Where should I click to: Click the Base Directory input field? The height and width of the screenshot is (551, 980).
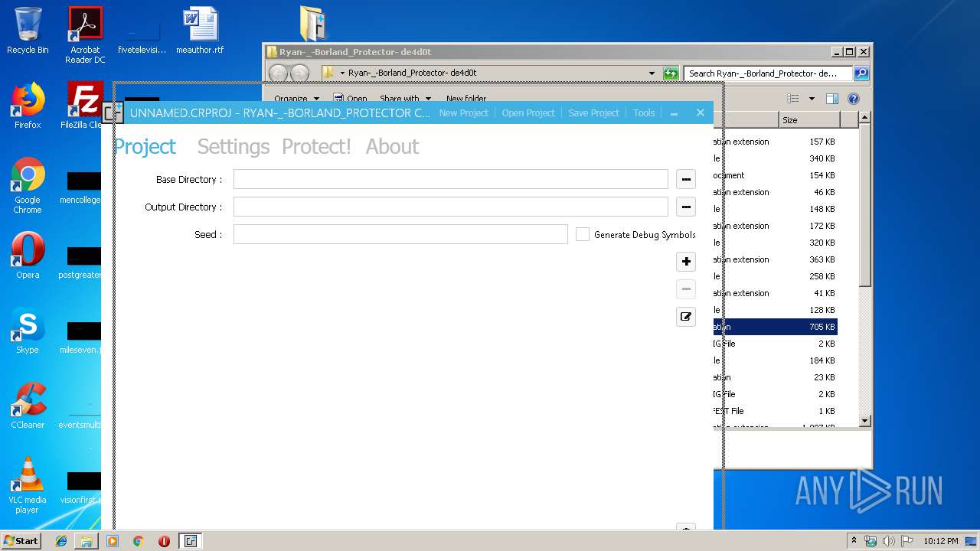pyautogui.click(x=450, y=179)
